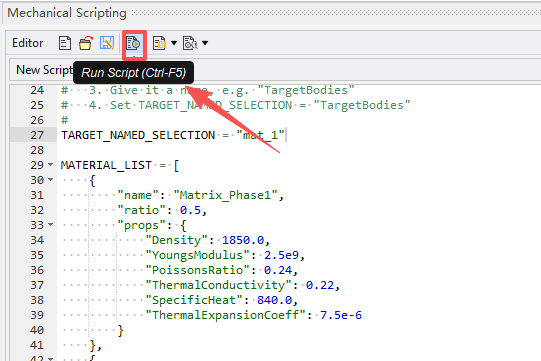The height and width of the screenshot is (361, 541).
Task: Click the script debug settings gear icon
Action: (x=190, y=43)
